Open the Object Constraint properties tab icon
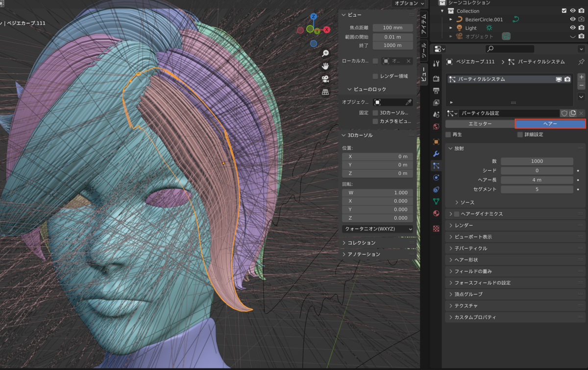 coord(436,189)
